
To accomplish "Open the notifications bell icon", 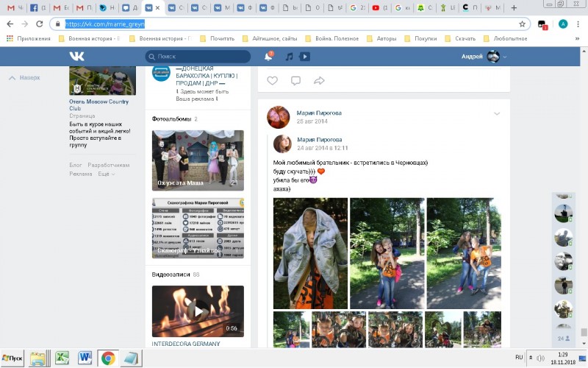I will tap(268, 57).
